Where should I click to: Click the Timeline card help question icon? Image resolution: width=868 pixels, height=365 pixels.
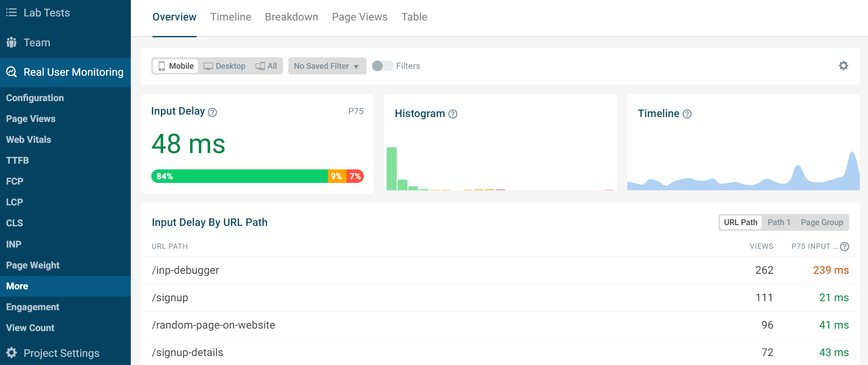[x=687, y=114]
